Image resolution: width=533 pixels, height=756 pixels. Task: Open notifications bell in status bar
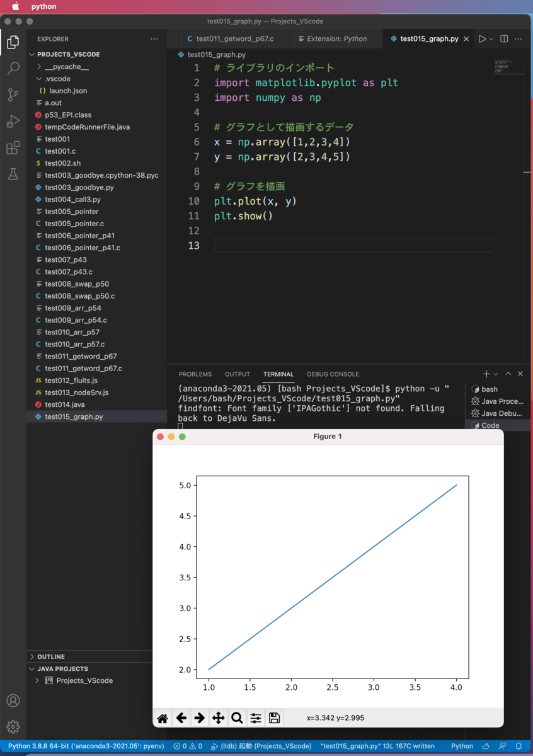tap(519, 746)
